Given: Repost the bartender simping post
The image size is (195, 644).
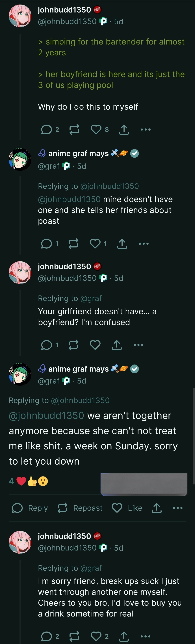Looking at the screenshot, I should [74, 130].
